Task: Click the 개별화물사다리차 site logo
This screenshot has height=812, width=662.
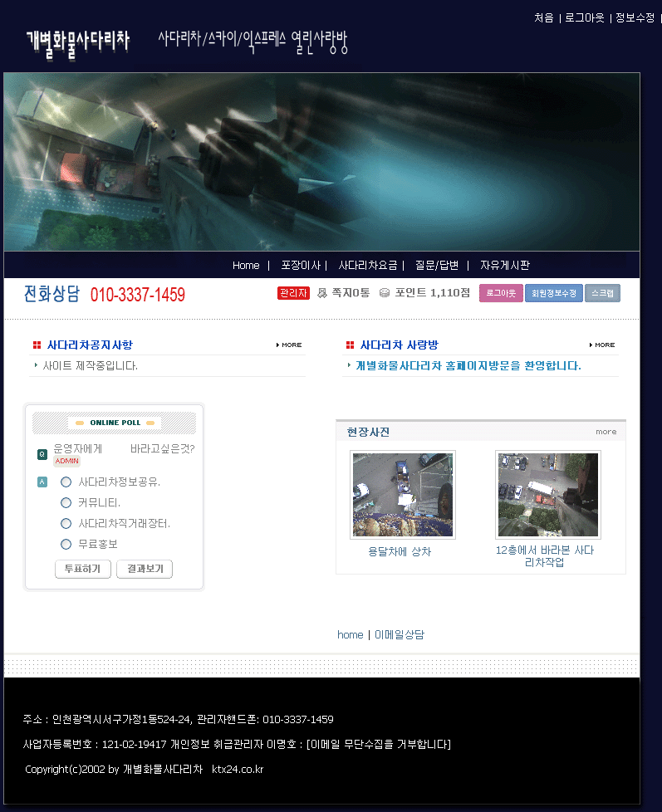Action: click(78, 42)
